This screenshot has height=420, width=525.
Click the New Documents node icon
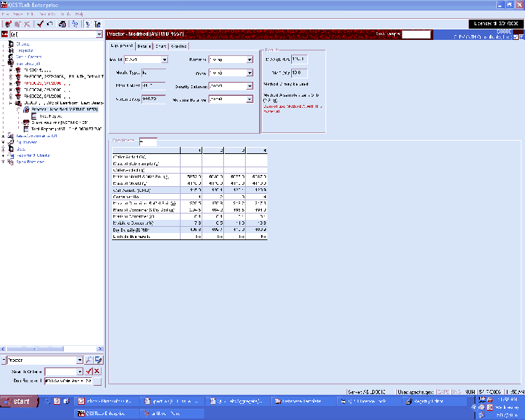point(11,136)
